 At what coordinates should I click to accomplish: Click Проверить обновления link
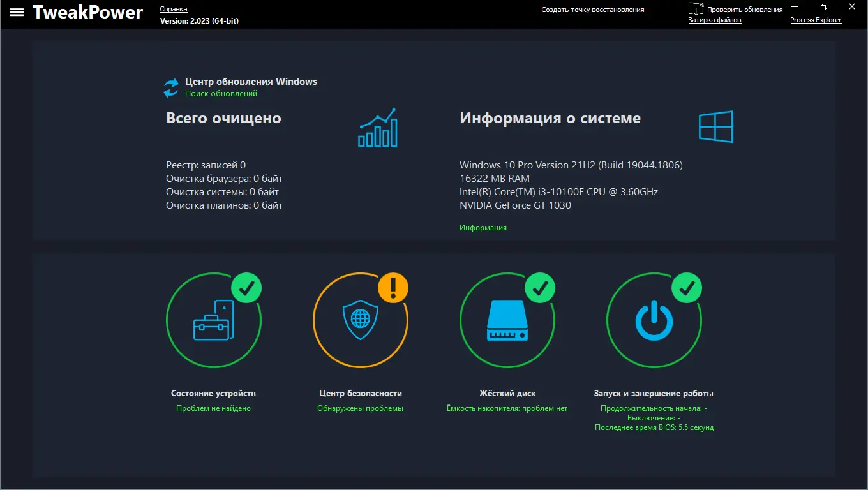point(745,10)
